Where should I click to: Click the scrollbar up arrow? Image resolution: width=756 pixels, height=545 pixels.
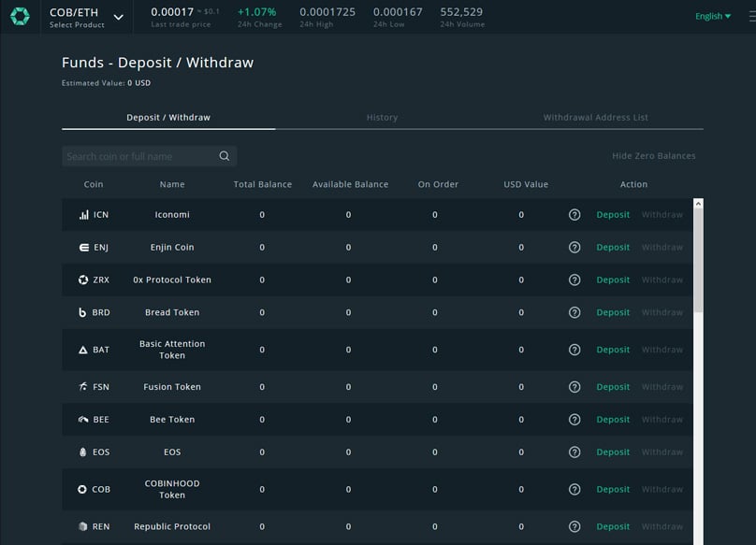tap(698, 204)
